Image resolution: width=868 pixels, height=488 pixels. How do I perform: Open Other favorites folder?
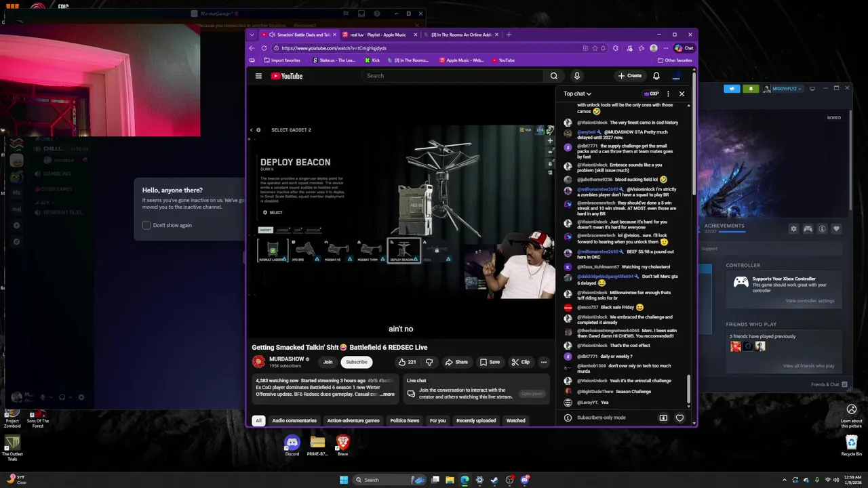click(x=675, y=60)
